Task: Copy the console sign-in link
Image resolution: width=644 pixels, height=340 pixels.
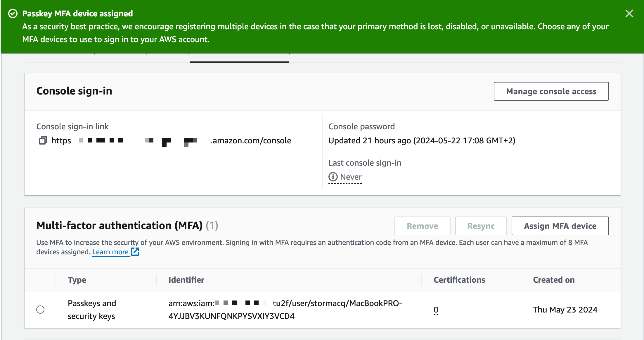Action: [43, 141]
